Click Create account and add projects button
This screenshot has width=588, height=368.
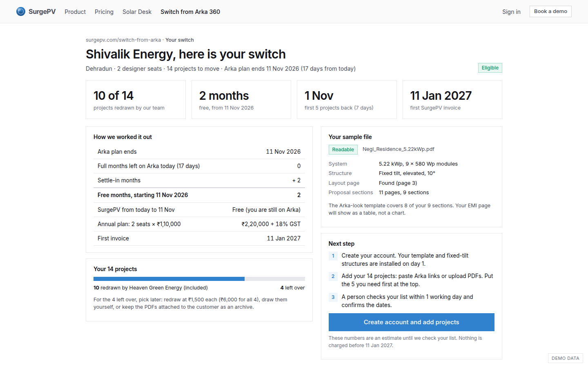[x=411, y=322]
